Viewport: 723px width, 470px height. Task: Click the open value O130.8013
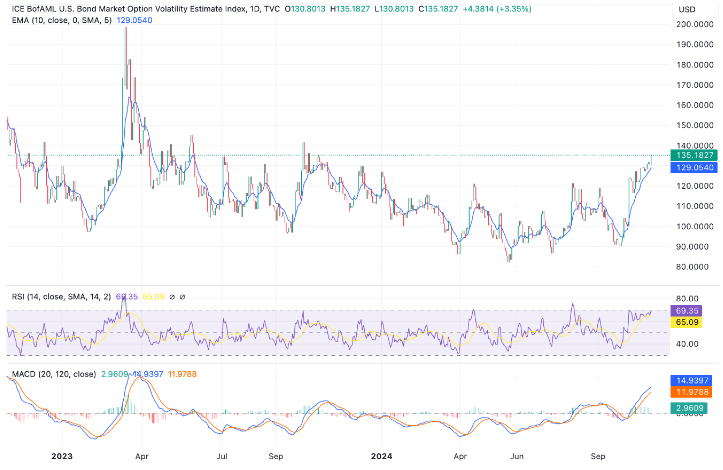click(305, 9)
